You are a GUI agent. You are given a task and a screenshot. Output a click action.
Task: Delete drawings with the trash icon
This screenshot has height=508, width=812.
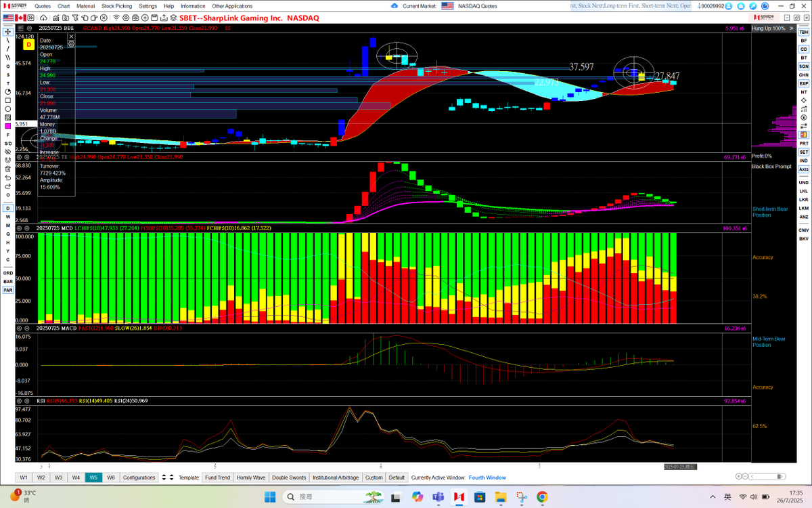[8, 169]
